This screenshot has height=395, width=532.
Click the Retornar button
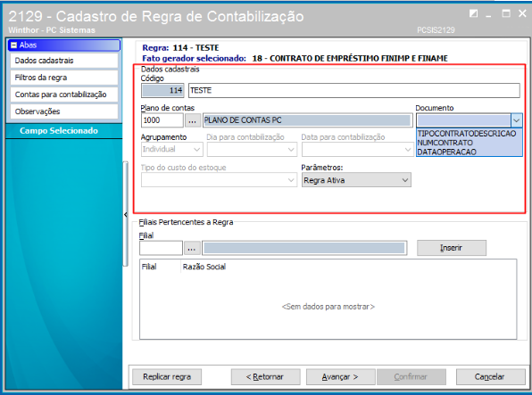tap(265, 376)
